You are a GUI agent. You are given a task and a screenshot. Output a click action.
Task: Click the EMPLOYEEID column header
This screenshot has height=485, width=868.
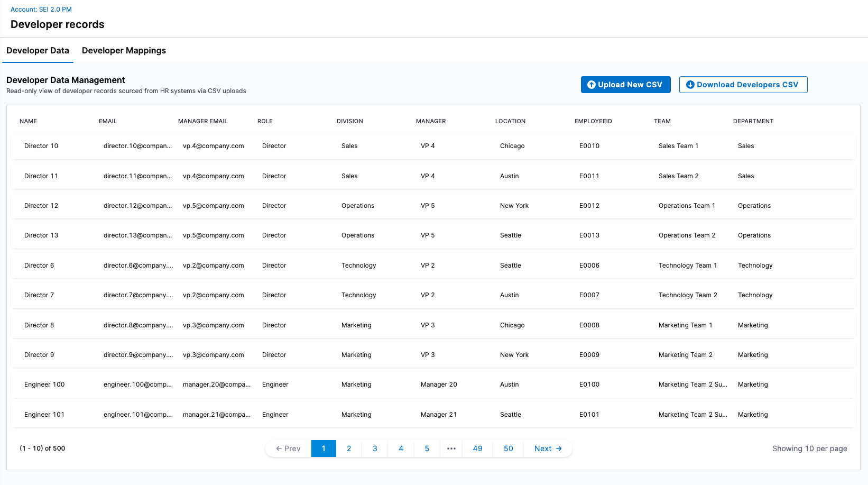593,121
